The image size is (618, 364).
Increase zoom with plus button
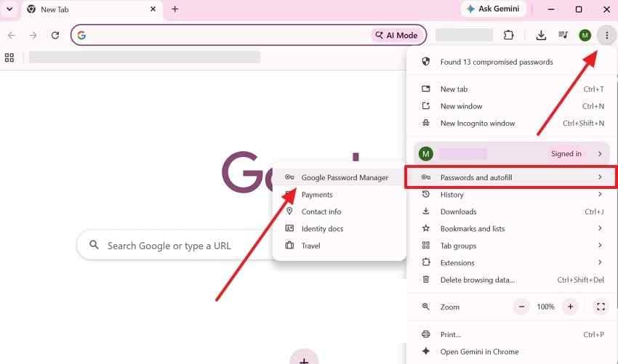tap(570, 307)
